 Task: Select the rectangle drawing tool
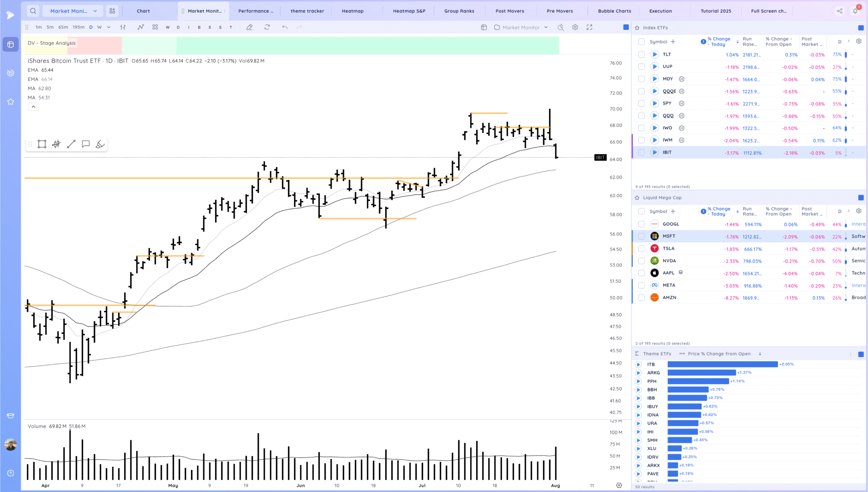[42, 144]
